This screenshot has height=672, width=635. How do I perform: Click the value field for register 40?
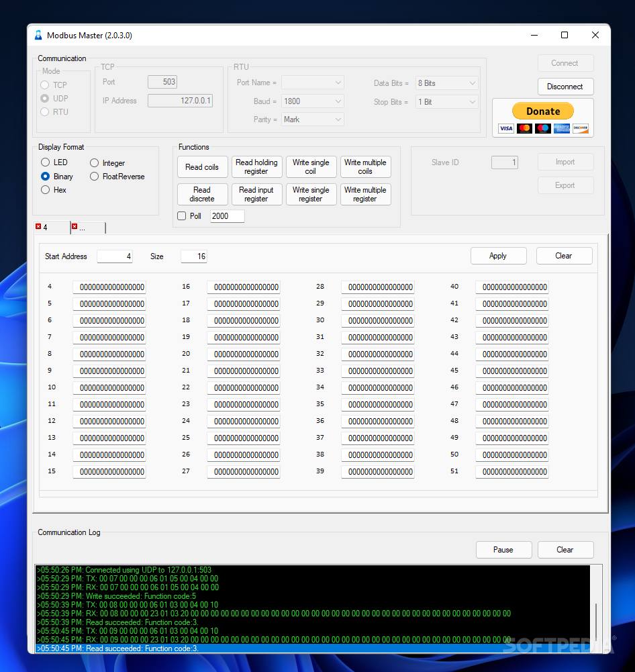point(512,287)
